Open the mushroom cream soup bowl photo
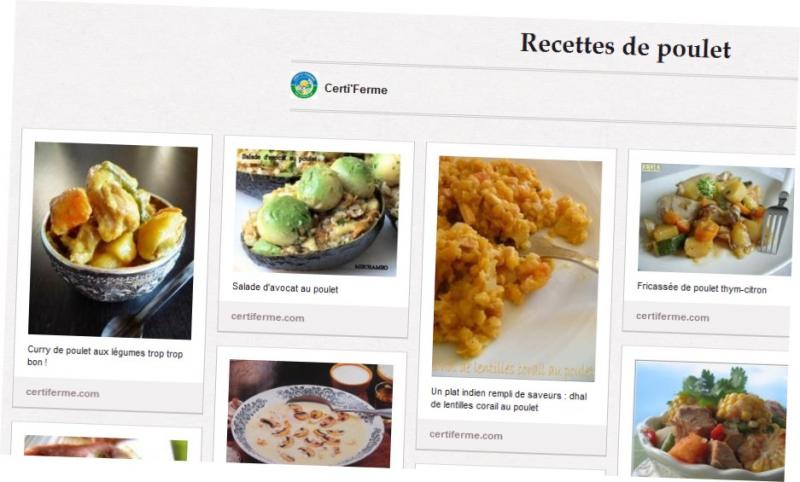800x482 pixels. point(309,414)
